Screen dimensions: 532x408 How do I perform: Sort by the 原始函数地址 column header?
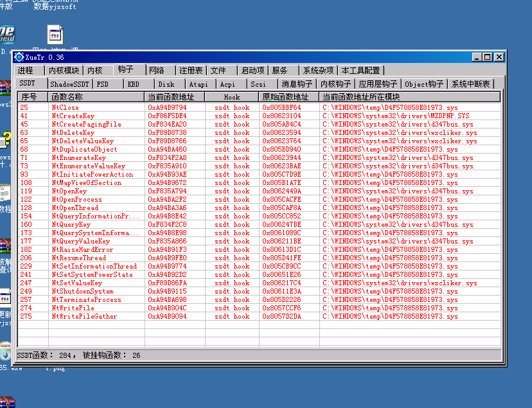coord(289,97)
